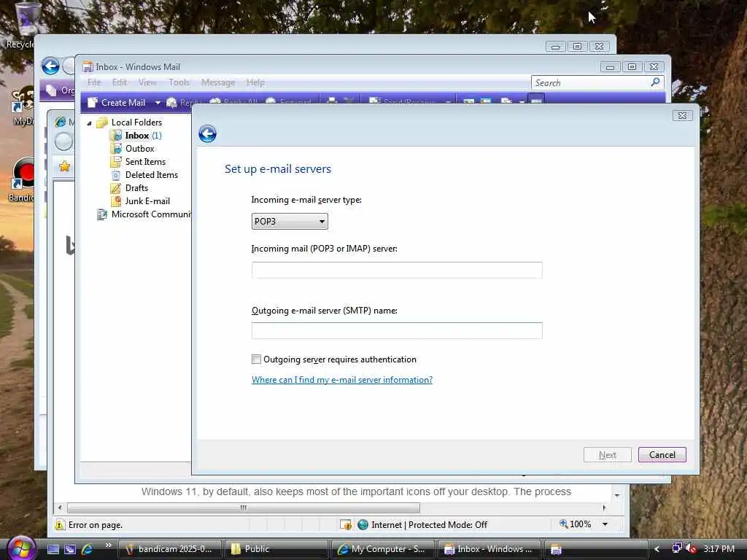This screenshot has width=747, height=560.
Task: Select the Junk E-mail folder
Action: (x=147, y=201)
